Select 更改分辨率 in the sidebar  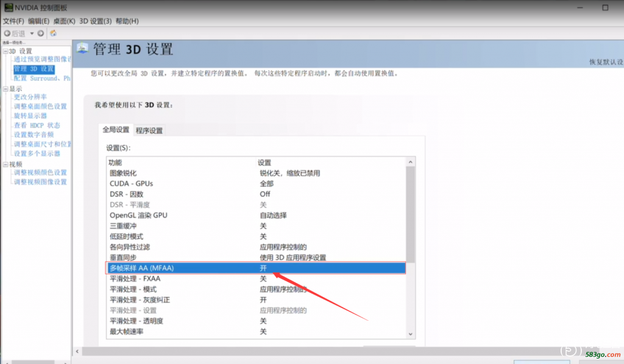click(x=30, y=97)
